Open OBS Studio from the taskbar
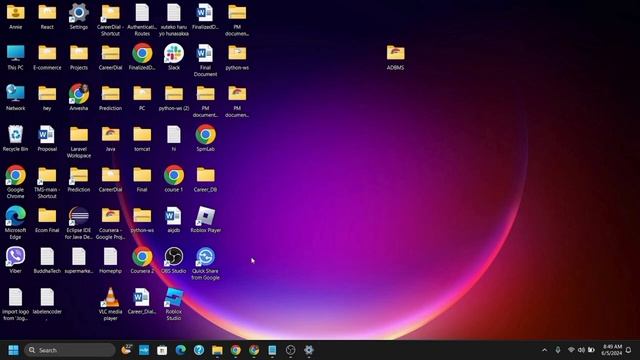 pos(291,350)
